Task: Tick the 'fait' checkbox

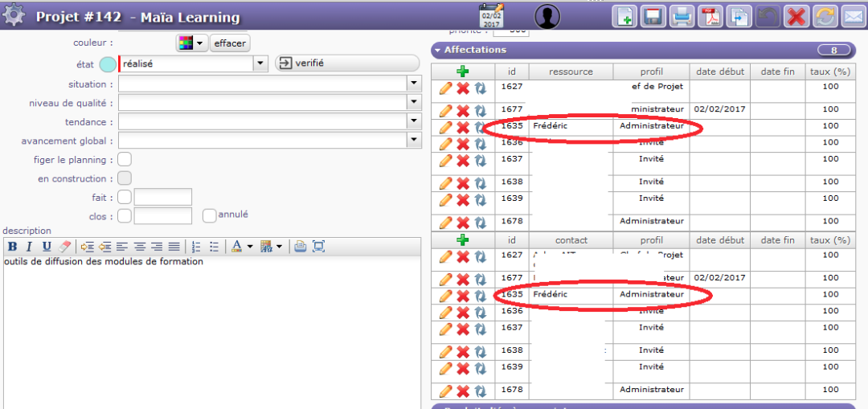Action: click(125, 197)
